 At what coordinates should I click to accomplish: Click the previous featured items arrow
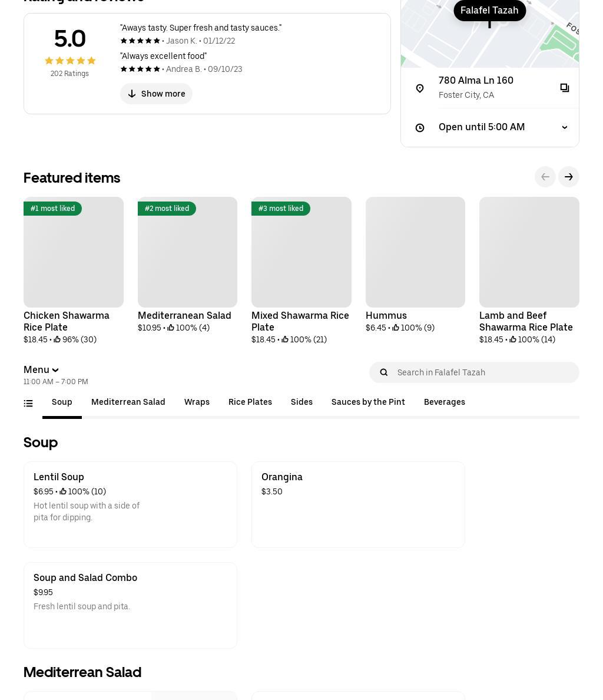[x=545, y=177]
